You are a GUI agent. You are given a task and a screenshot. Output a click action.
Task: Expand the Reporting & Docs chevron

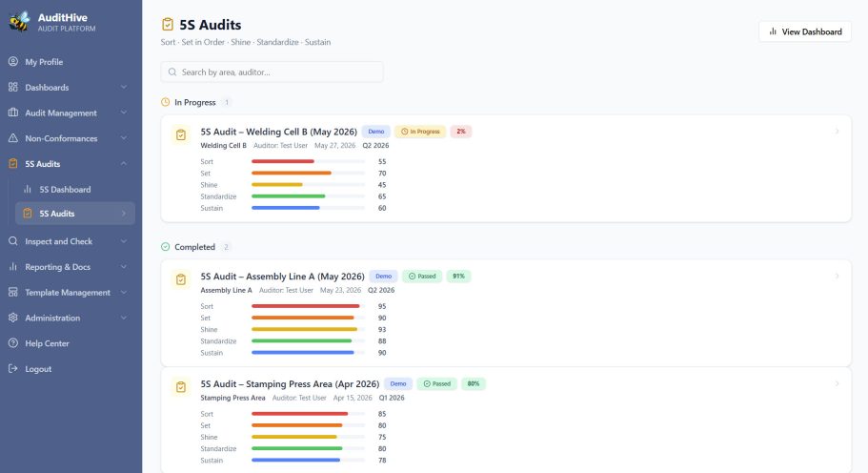124,266
